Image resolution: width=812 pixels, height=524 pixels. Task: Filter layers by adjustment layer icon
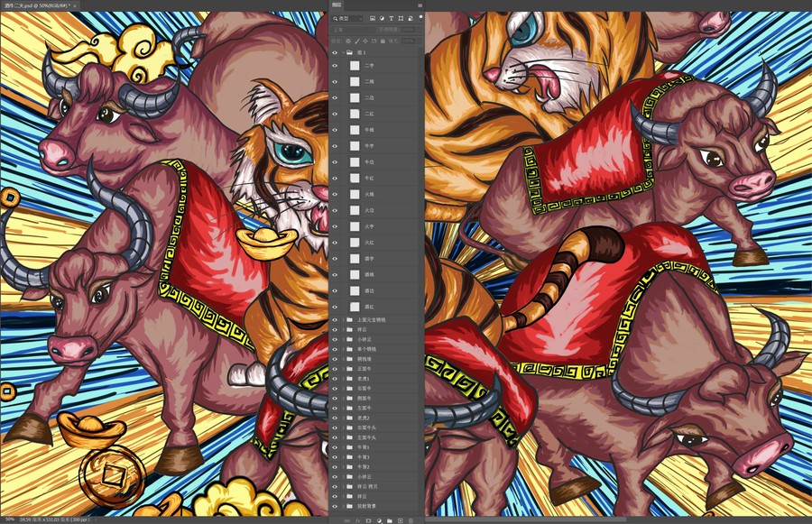point(382,19)
